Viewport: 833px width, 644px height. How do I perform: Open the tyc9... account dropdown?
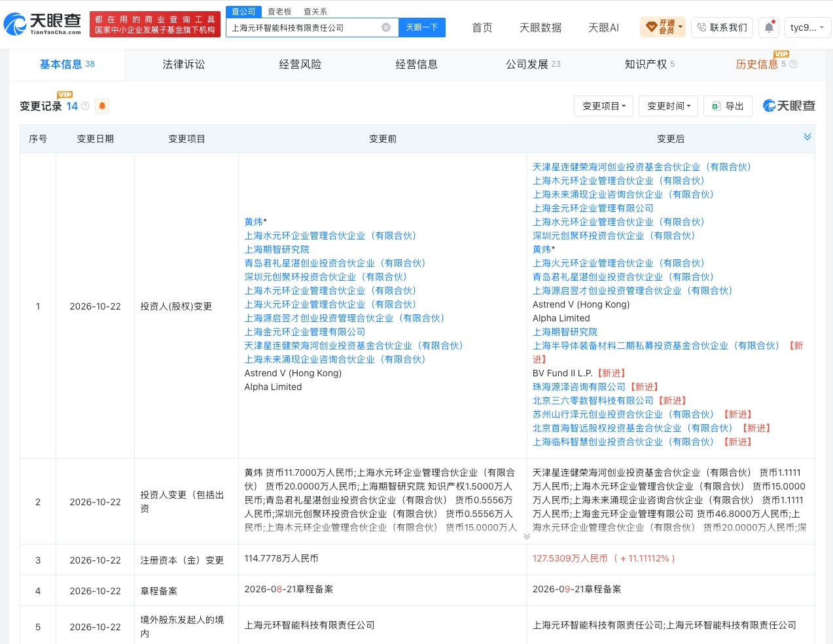(807, 27)
